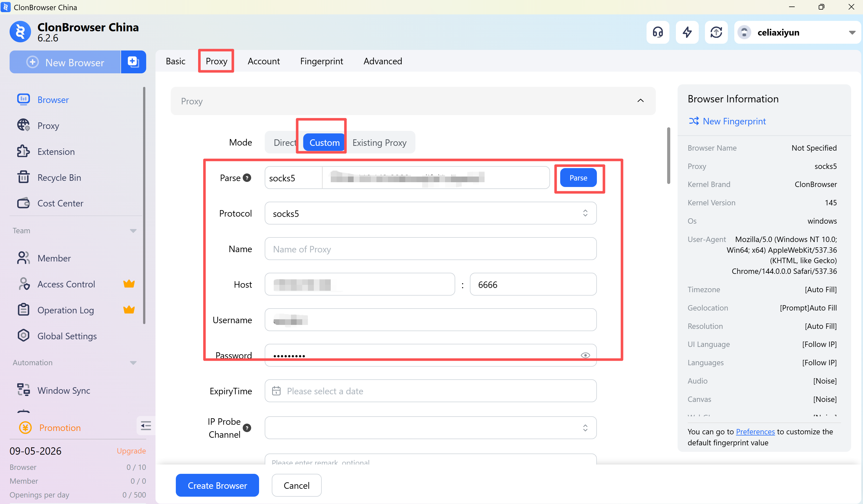Click the Create Browser button
863x504 pixels.
pyautogui.click(x=217, y=485)
